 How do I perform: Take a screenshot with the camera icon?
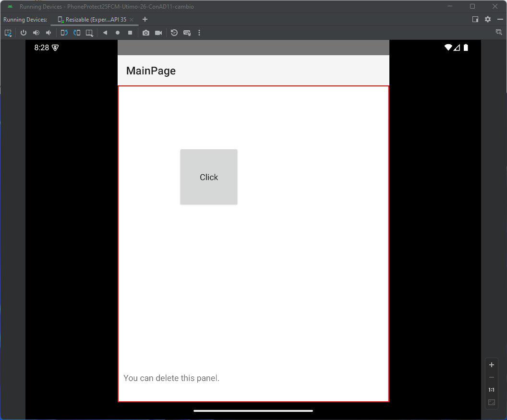click(146, 33)
